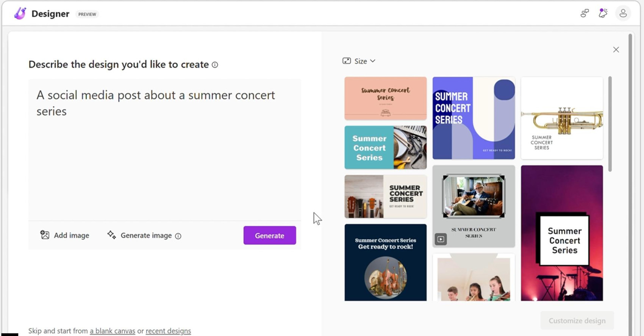The height and width of the screenshot is (336, 644).
Task: Open the user account profile icon
Action: click(623, 14)
